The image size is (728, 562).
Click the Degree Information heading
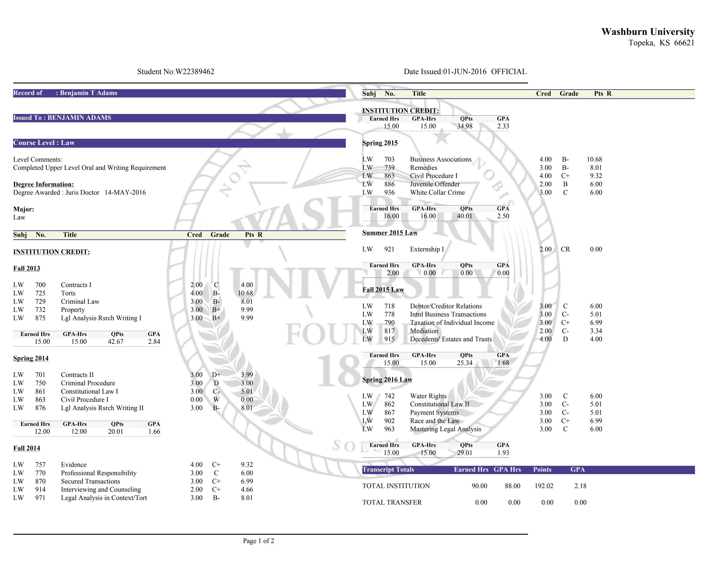[43, 184]
